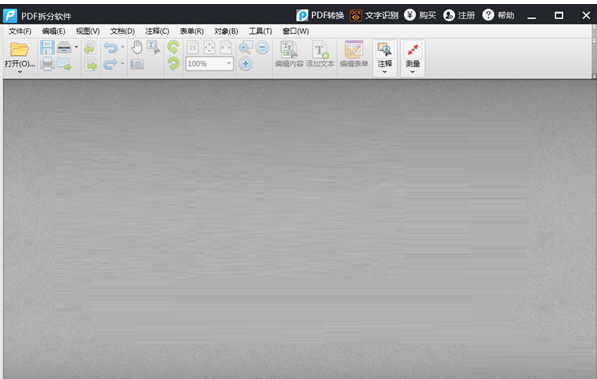The height and width of the screenshot is (379, 597).
Task: Click the 帮助 help button
Action: click(x=498, y=15)
